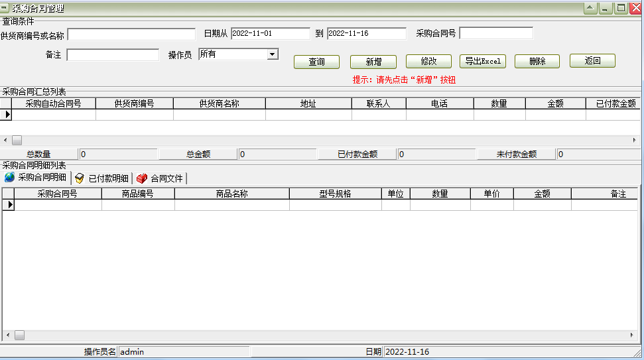Click the 地址 column header

pos(308,103)
